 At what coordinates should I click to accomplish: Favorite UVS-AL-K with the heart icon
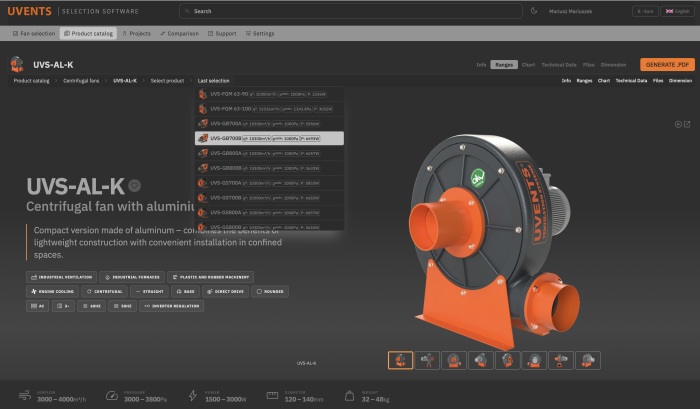coord(134,185)
